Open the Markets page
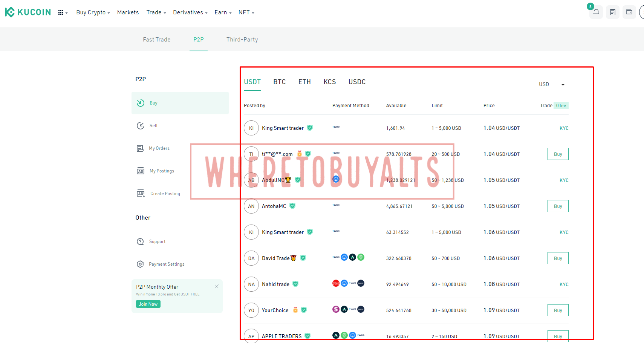This screenshot has width=644, height=343. [128, 12]
